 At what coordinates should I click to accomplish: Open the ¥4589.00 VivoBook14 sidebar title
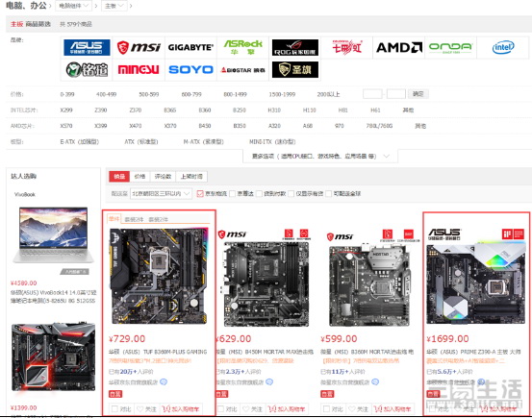point(53,297)
